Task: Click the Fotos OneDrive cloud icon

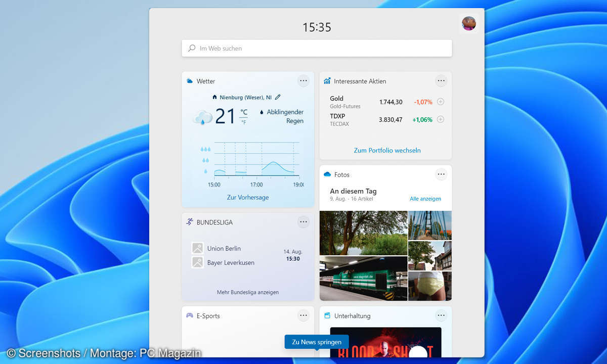Action: tap(327, 174)
